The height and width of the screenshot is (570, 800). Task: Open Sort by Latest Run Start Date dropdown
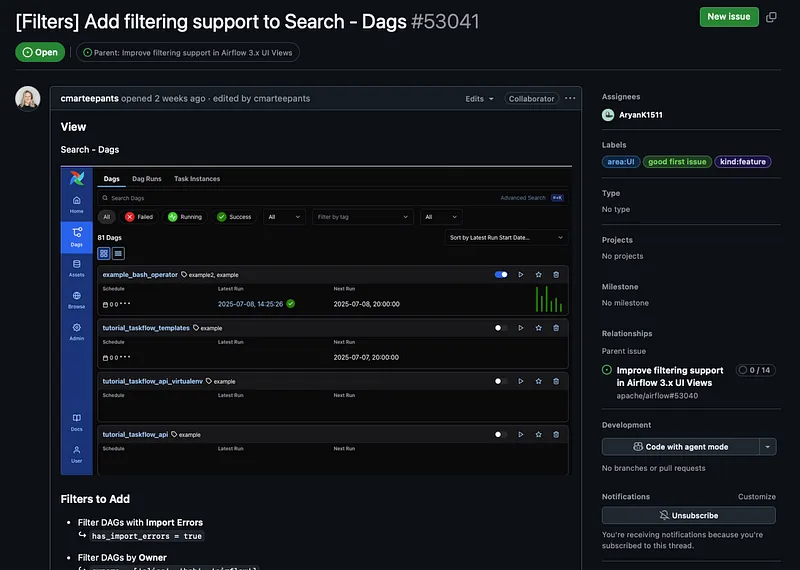507,238
